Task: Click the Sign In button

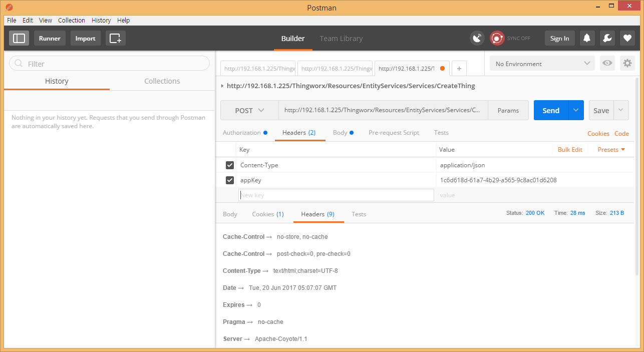Action: [559, 38]
